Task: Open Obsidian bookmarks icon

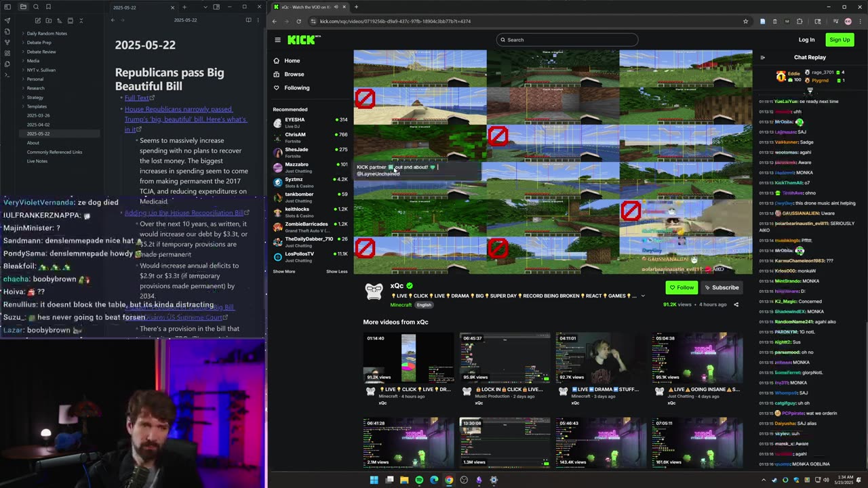Action: click(x=49, y=7)
